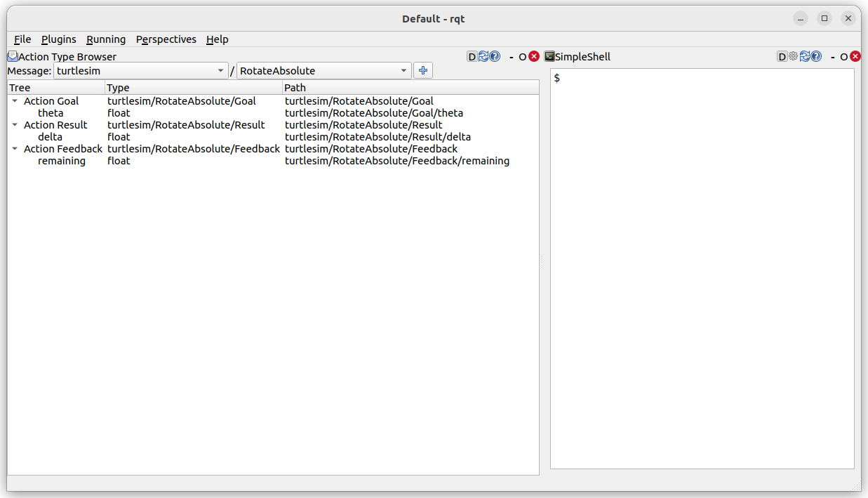Maximize the rqt window

pos(824,18)
